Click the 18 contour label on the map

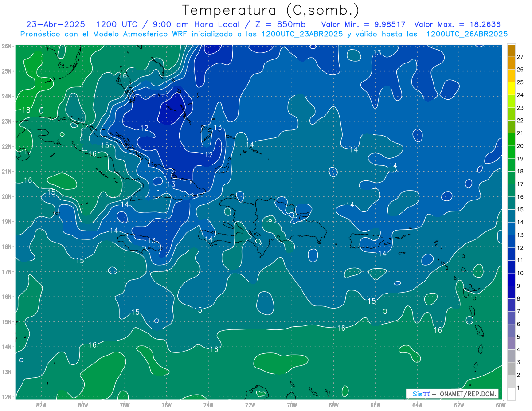click(26, 110)
